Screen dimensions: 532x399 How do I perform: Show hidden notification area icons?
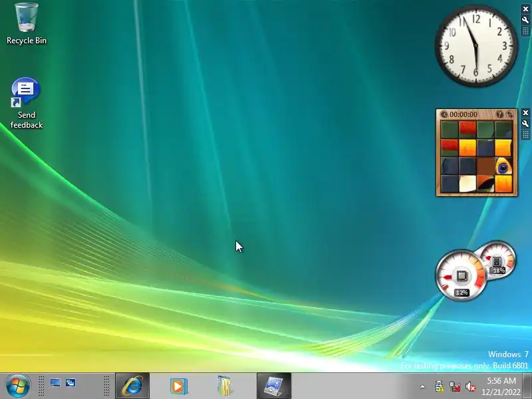[422, 386]
